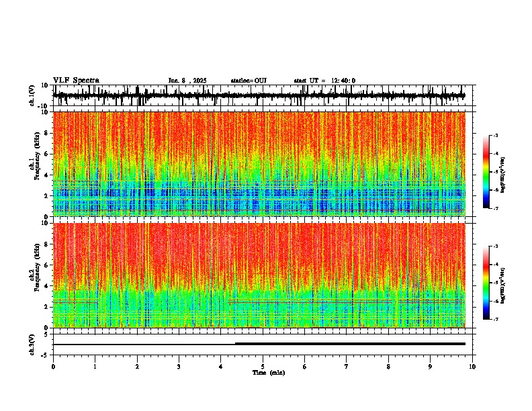The width and height of the screenshot is (532, 411).
Task: Click the ch.2 color scale log(PSD) unit label
Action: click(x=503, y=285)
